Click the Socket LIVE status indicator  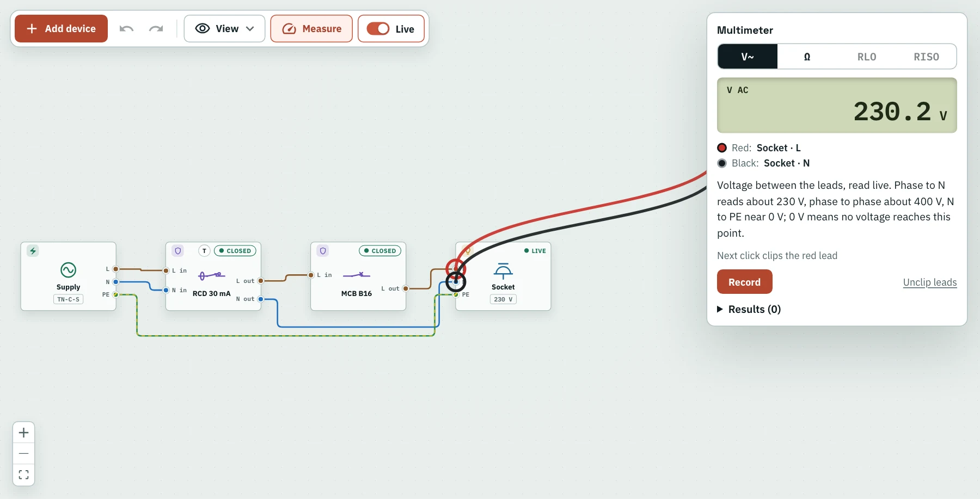click(x=535, y=251)
